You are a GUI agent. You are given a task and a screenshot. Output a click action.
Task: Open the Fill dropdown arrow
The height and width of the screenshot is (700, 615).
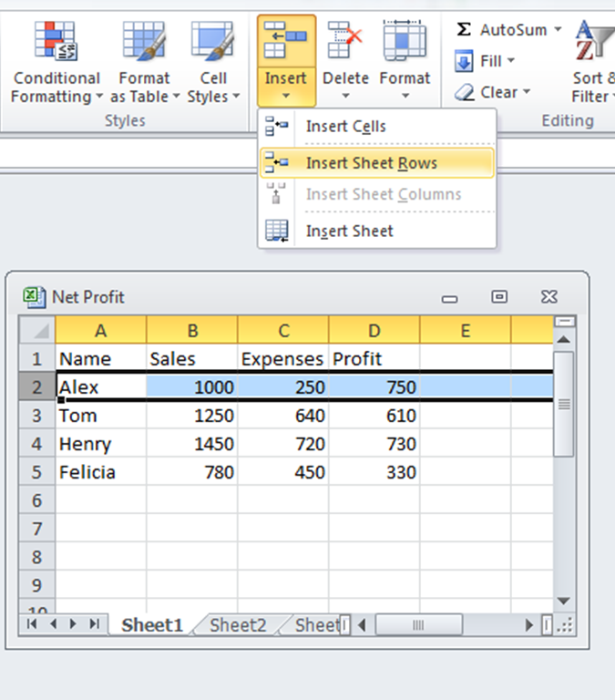tap(511, 60)
